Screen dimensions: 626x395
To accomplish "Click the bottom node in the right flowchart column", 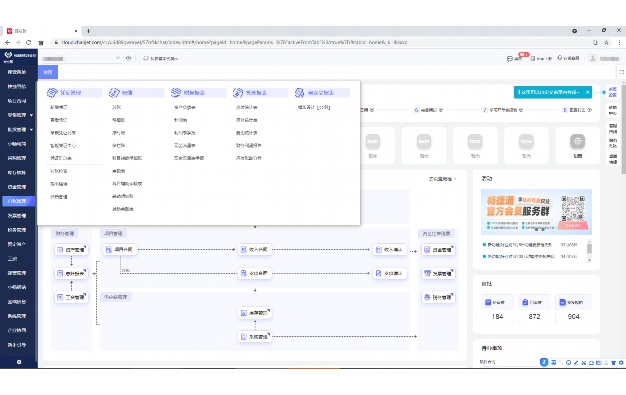I will tap(438, 297).
